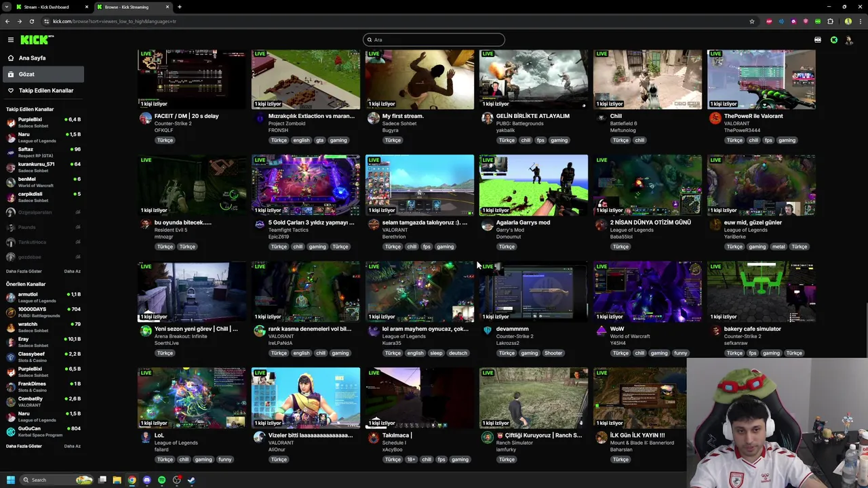Click 'Arena Breakout: Infinite' category text

coord(181,336)
